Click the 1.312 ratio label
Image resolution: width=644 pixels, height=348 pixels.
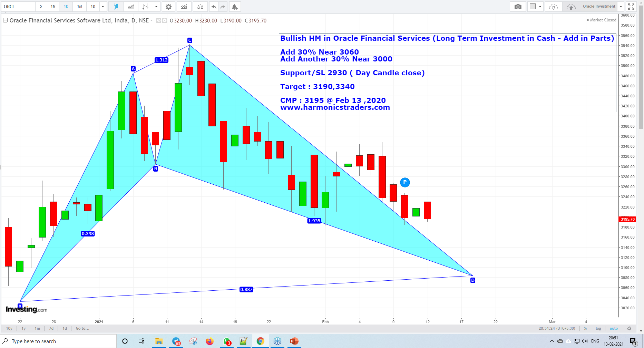pyautogui.click(x=162, y=60)
